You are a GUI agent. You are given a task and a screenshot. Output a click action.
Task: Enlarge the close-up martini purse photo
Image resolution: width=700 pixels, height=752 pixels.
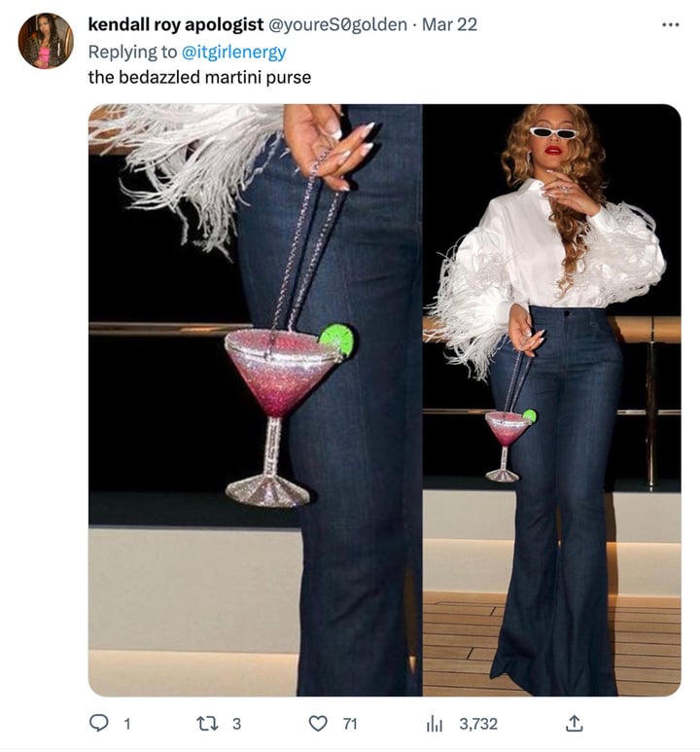255,399
